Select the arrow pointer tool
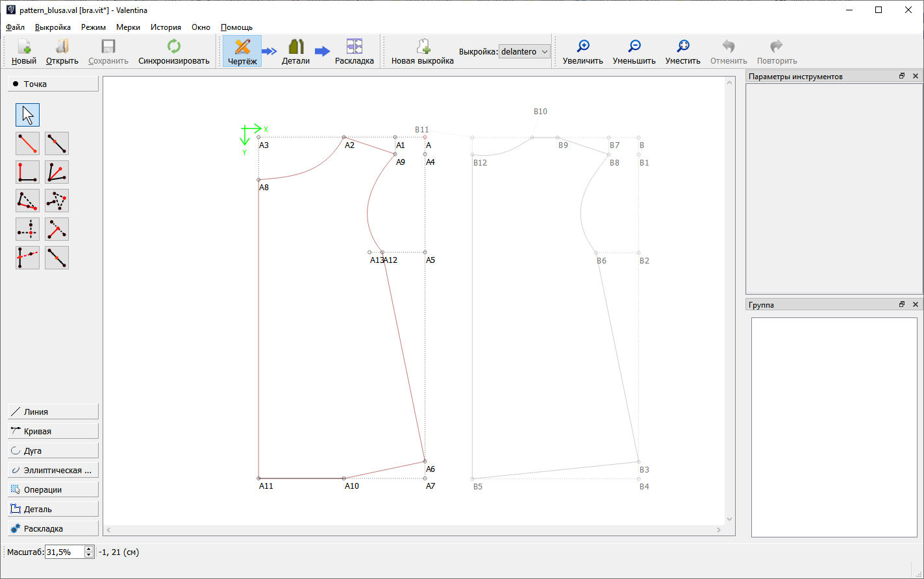Image resolution: width=924 pixels, height=579 pixels. (x=27, y=115)
